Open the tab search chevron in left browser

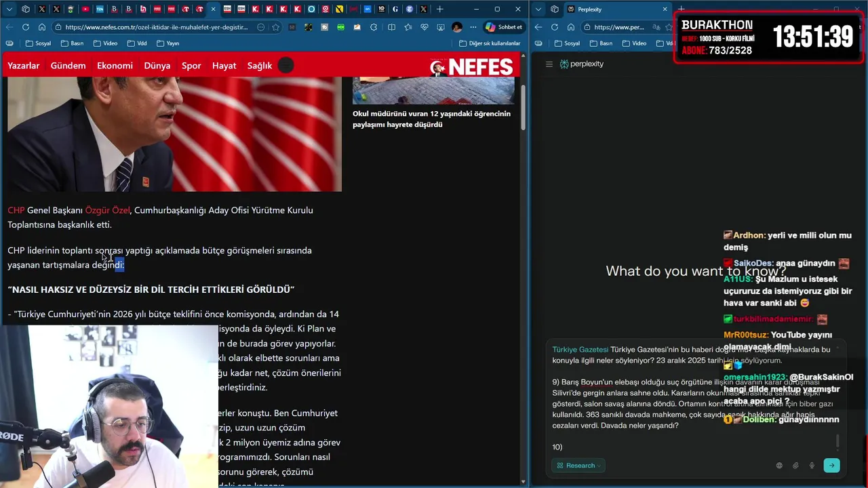[9, 9]
